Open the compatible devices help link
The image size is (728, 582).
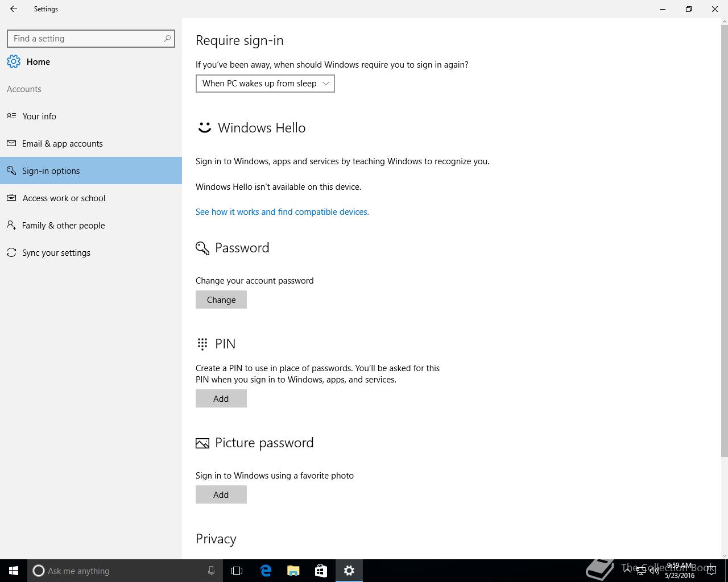click(x=282, y=211)
